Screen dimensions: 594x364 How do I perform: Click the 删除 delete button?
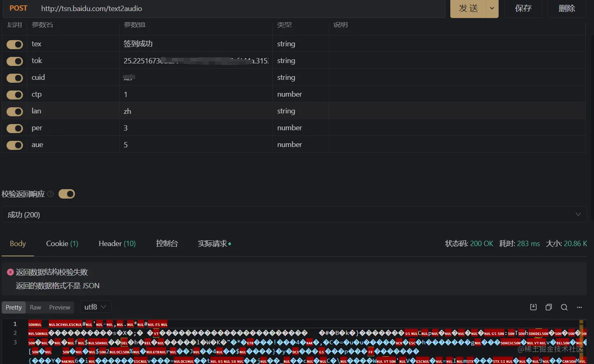pyautogui.click(x=567, y=8)
